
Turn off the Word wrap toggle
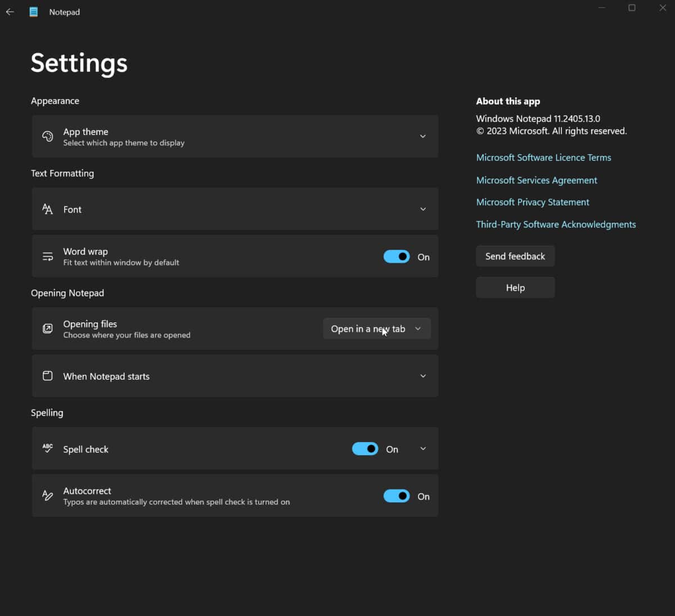pos(397,257)
